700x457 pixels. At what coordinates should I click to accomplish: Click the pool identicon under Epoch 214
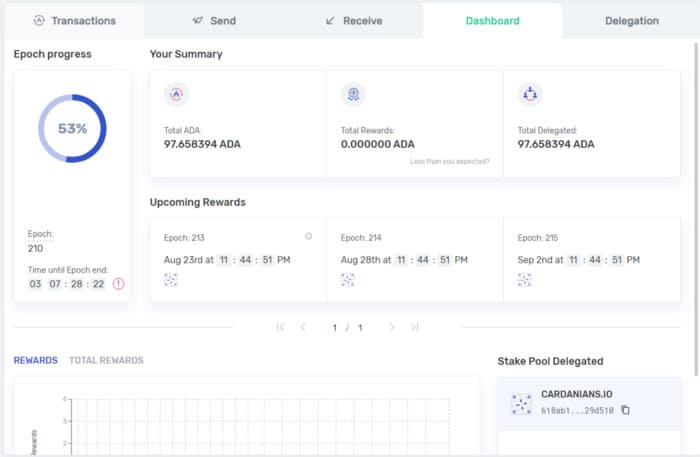347,280
